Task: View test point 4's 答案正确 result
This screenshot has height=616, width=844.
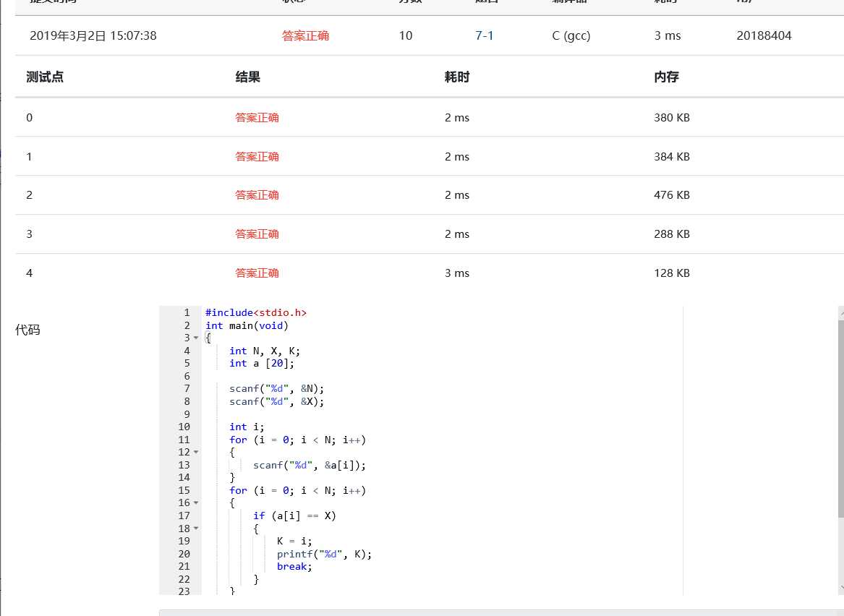Action: click(257, 273)
